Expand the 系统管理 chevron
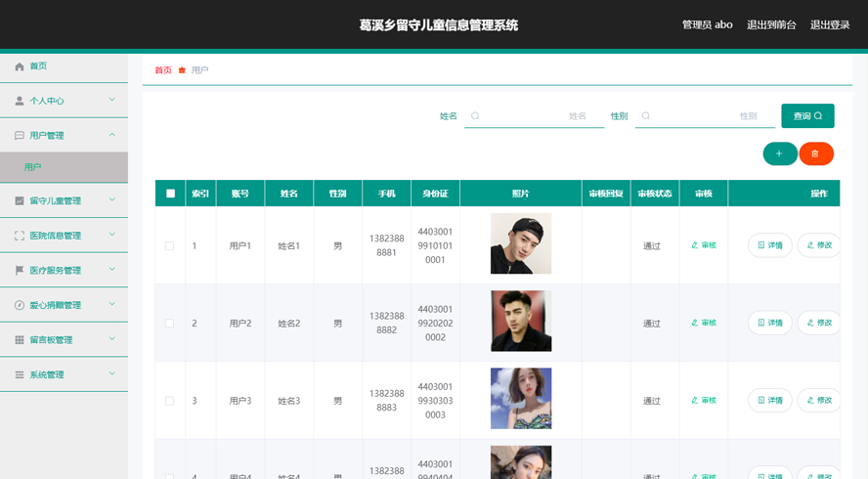The image size is (868, 479). [x=112, y=373]
